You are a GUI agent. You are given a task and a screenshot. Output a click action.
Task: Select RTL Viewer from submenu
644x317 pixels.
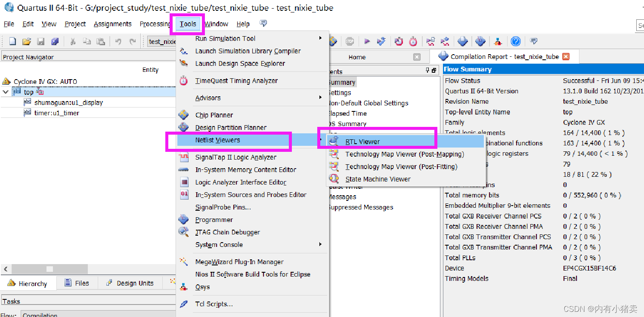[x=406, y=142]
